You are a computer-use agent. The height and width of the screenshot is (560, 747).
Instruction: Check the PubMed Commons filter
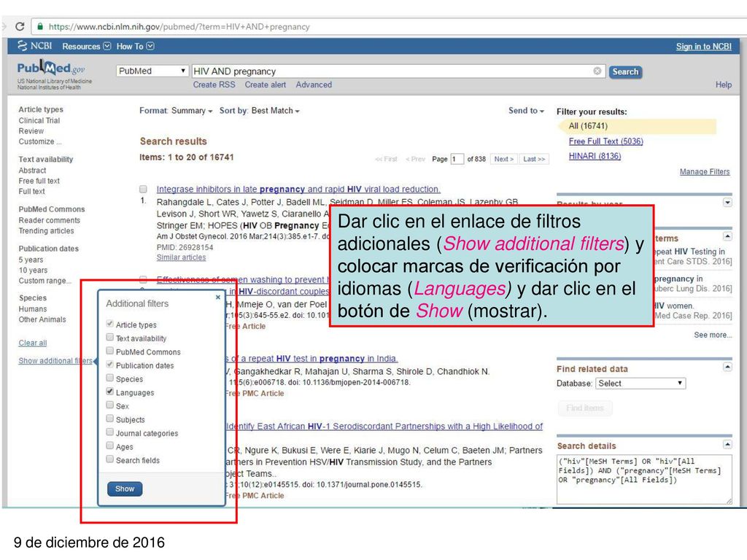[109, 351]
